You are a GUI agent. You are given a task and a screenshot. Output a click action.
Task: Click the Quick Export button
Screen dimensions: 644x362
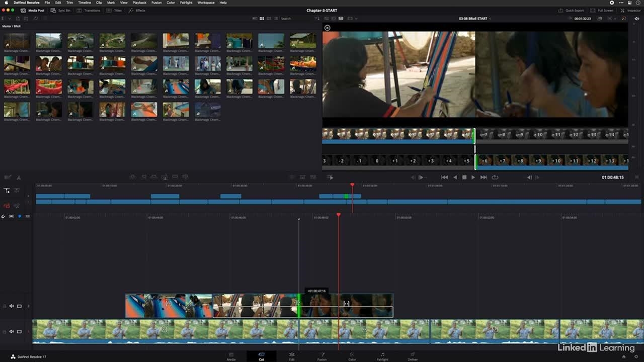(x=572, y=10)
